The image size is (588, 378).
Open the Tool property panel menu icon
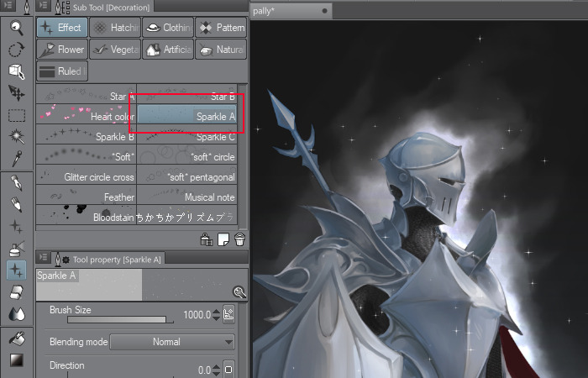coord(44,257)
